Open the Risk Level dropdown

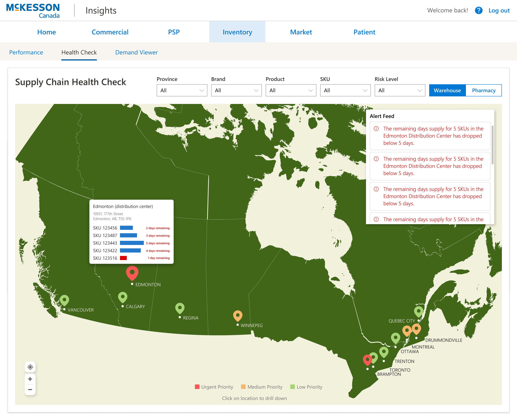pos(399,90)
